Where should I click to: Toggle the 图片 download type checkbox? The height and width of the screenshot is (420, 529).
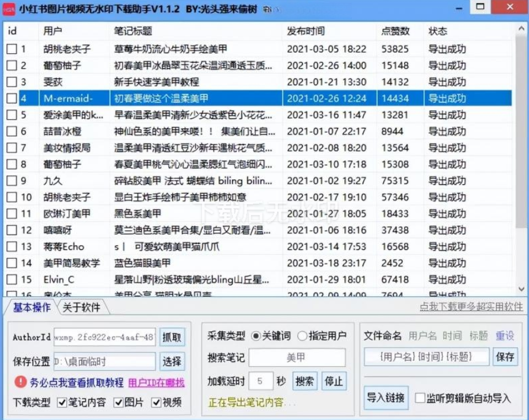coord(118,402)
